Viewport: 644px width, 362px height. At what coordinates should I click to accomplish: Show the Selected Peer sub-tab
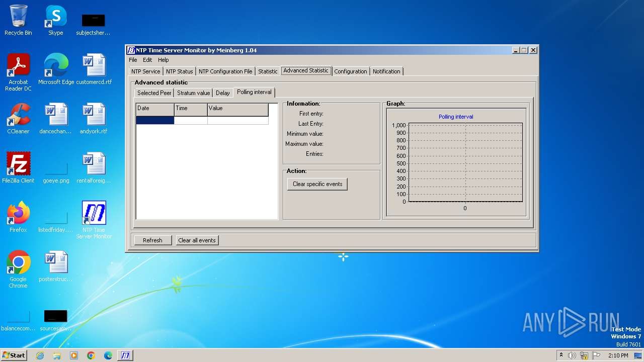(x=154, y=93)
